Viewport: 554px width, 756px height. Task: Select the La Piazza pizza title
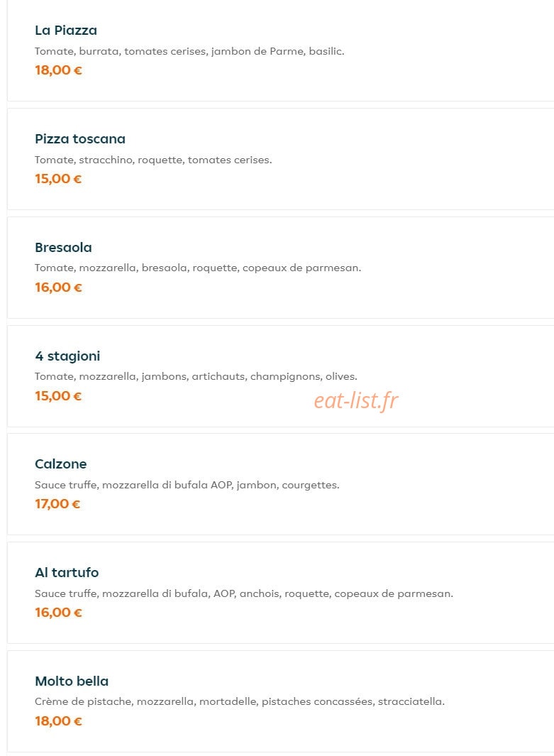point(65,31)
